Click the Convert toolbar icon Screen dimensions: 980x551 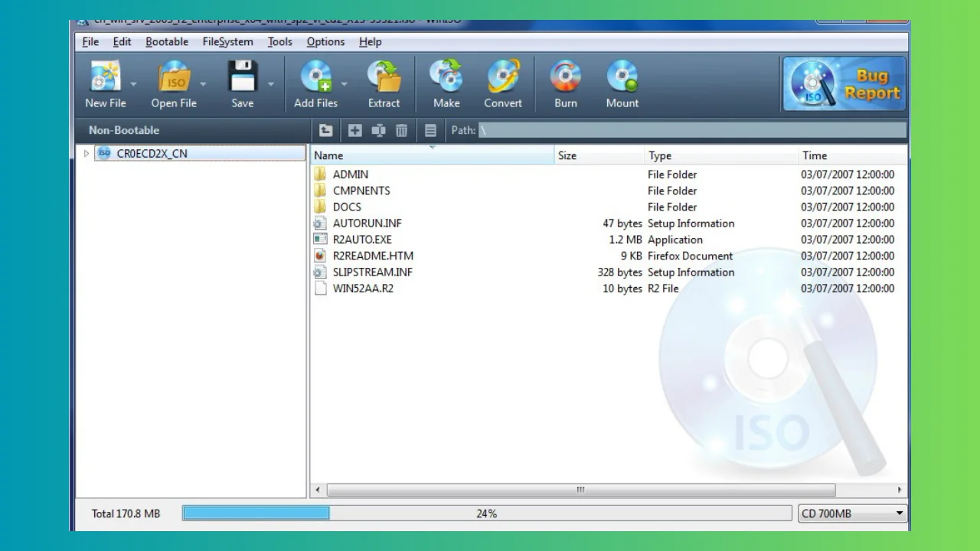click(503, 77)
